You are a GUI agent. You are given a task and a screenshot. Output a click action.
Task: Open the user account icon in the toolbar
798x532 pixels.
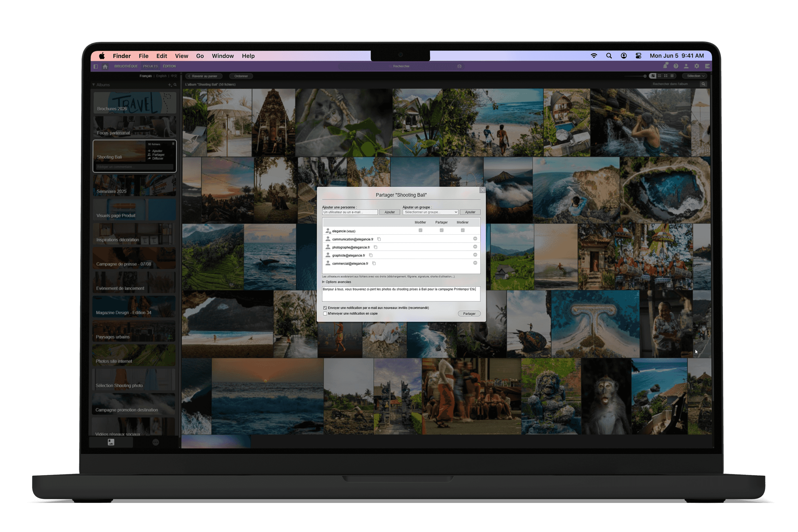click(x=686, y=66)
